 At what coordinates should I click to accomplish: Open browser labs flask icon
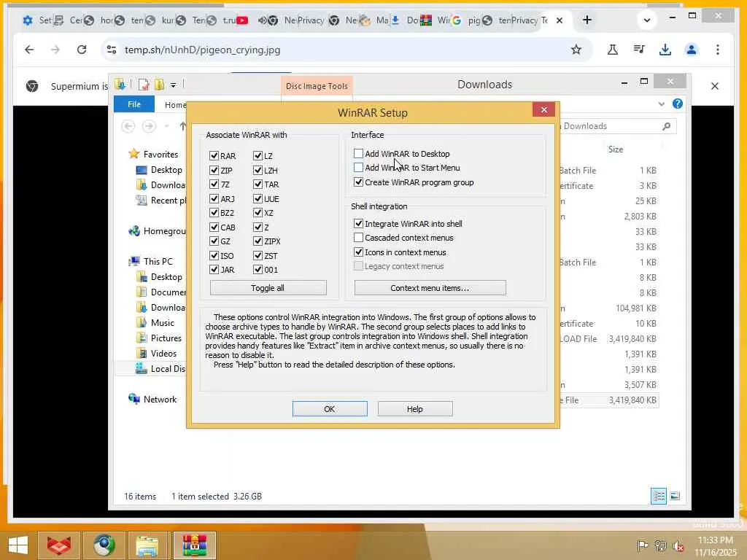[613, 50]
